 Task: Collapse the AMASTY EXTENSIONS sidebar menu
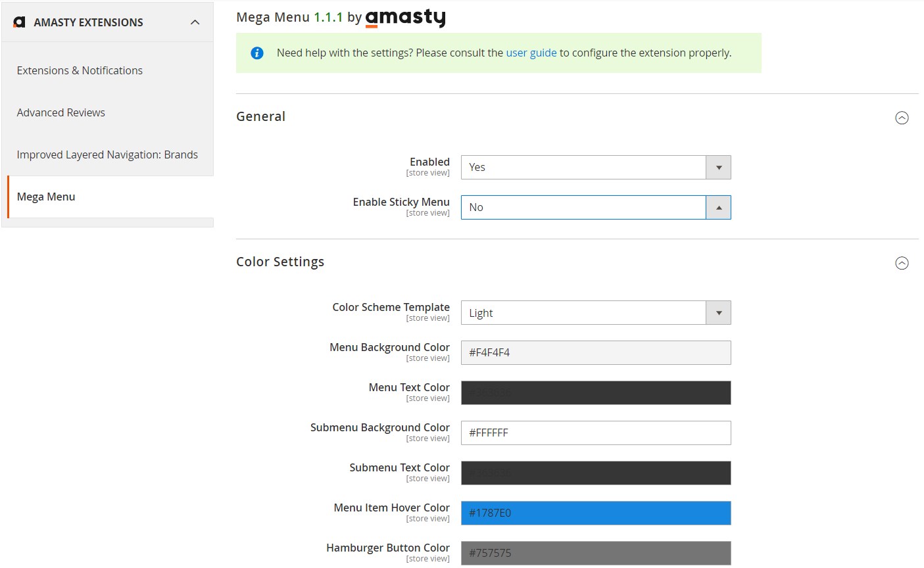tap(195, 21)
